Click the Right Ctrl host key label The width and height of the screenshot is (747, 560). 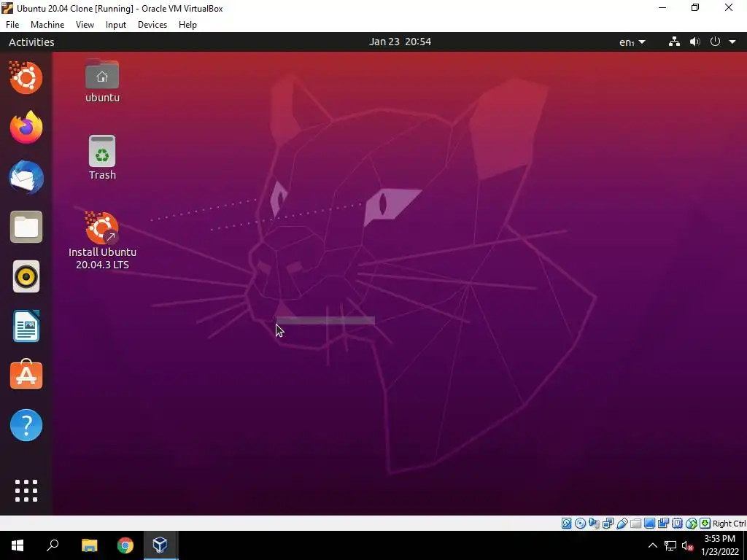pyautogui.click(x=729, y=524)
